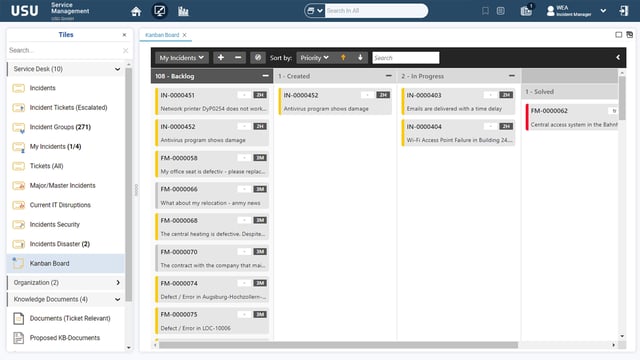
Task: Click the Tiles search input
Action: tap(64, 51)
